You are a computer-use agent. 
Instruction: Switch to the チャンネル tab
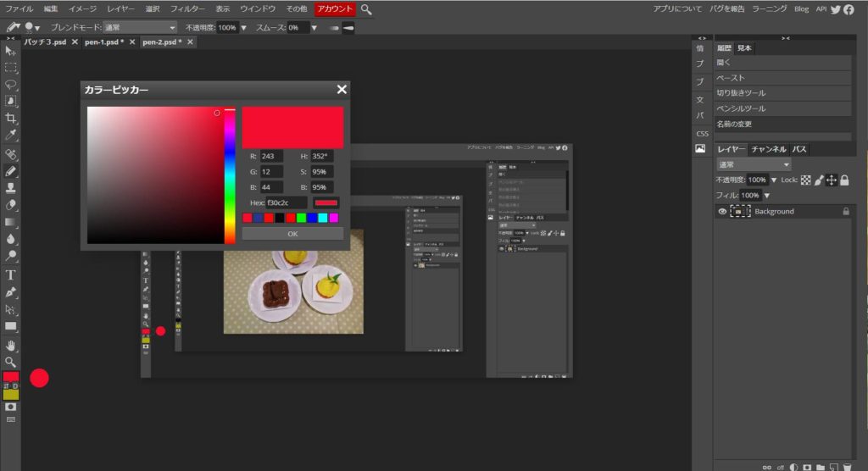pos(769,149)
